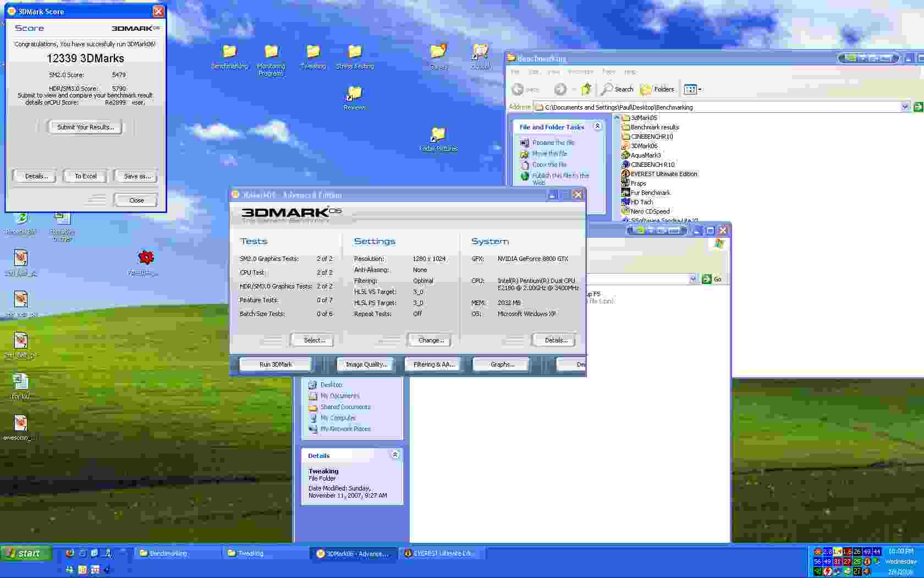Viewport: 924px width, 578px height.
Task: Click Move this file link
Action: (549, 154)
